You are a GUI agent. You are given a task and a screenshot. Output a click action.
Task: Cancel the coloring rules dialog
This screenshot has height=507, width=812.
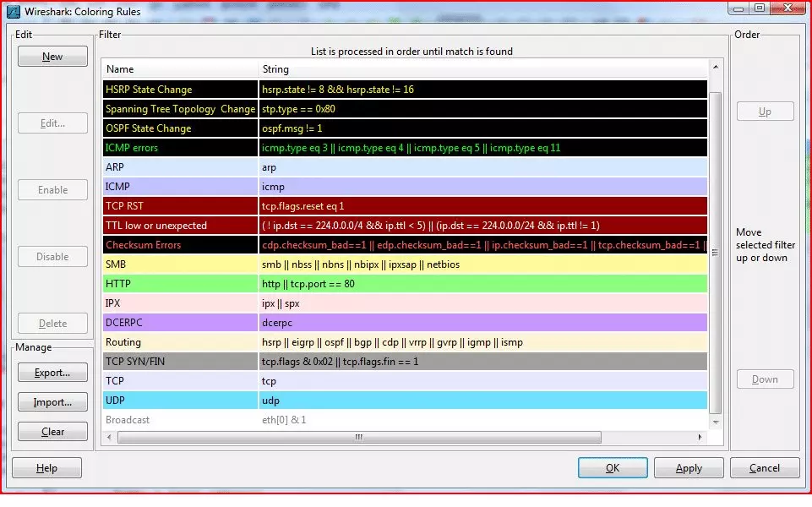(764, 467)
